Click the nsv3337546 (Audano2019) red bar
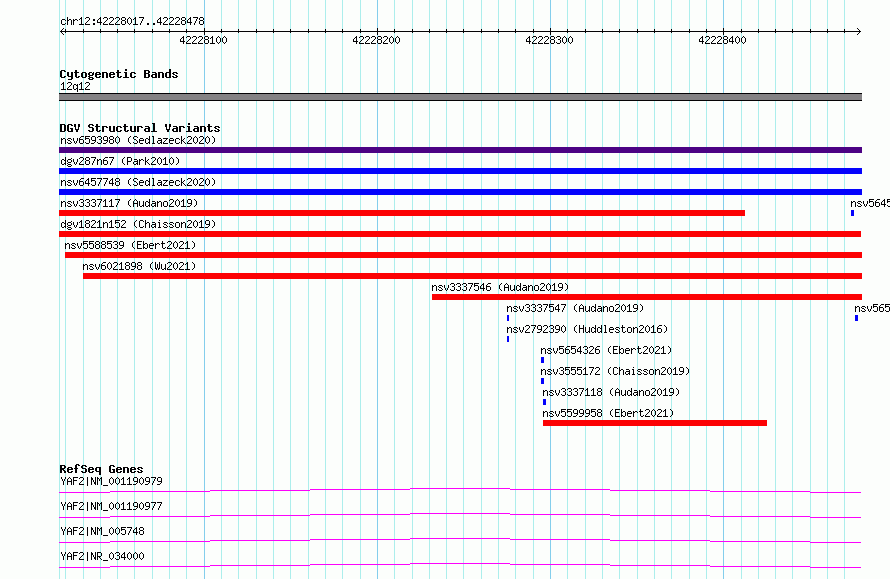This screenshot has width=890, height=579. (647, 297)
